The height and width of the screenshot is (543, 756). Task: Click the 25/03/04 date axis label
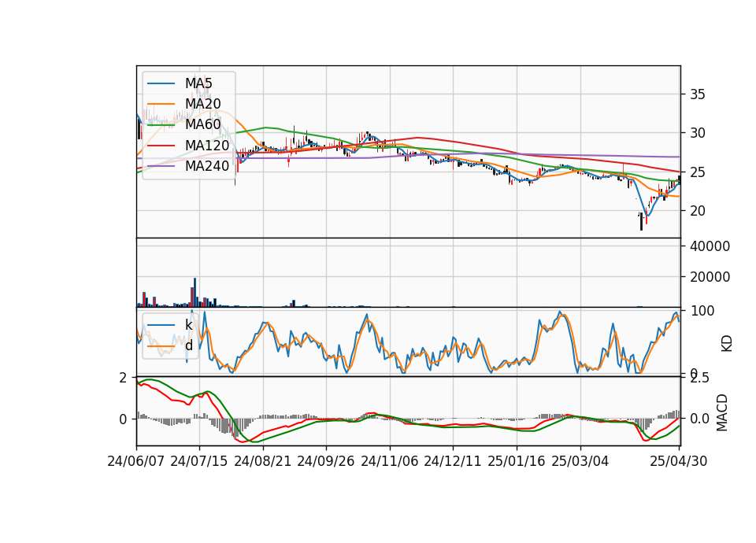pyautogui.click(x=580, y=461)
